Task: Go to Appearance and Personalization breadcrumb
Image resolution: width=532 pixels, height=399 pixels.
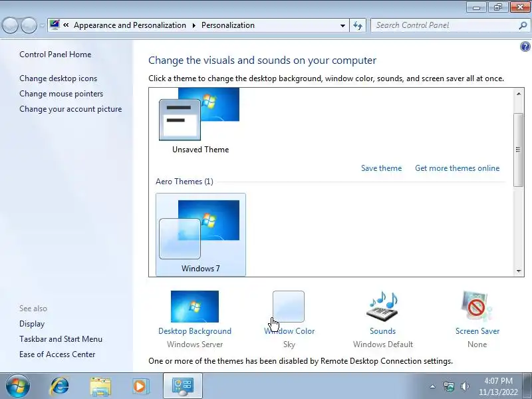Action: [x=130, y=25]
